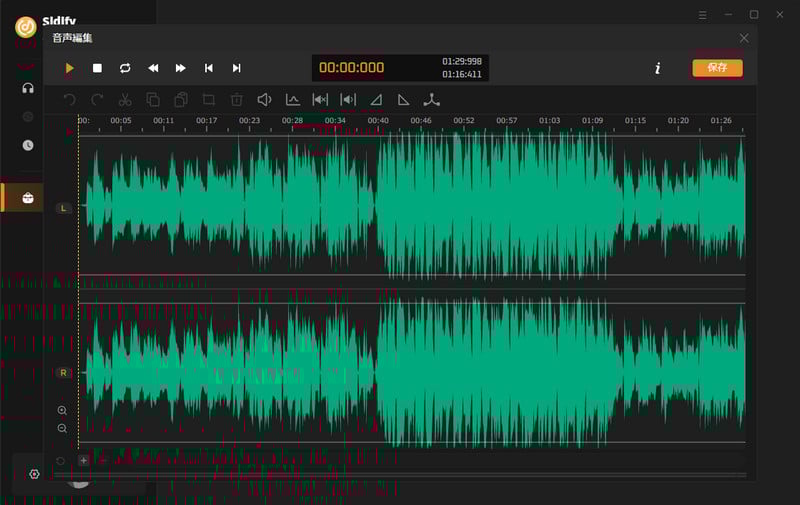This screenshot has height=505, width=800.
Task: Close the 音声編集 dialog
Action: [x=744, y=38]
